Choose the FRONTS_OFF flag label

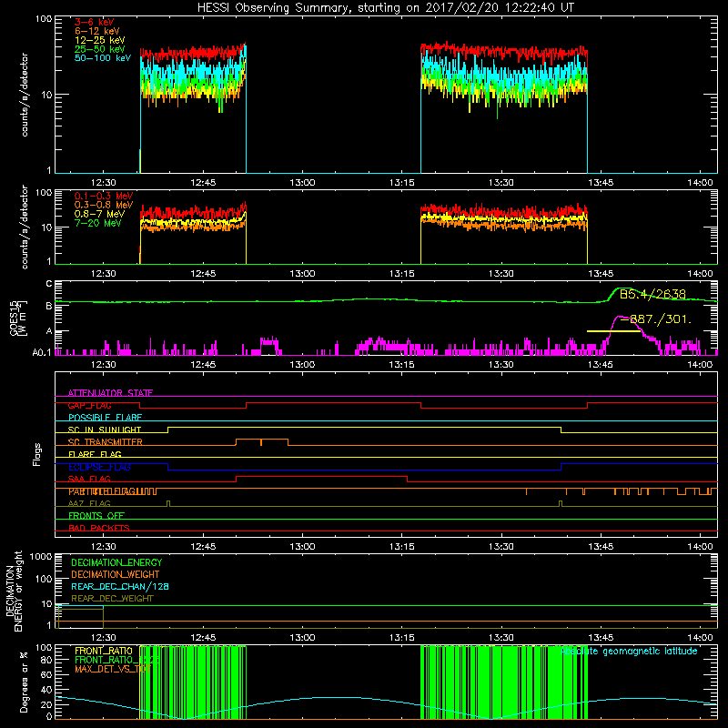96,515
